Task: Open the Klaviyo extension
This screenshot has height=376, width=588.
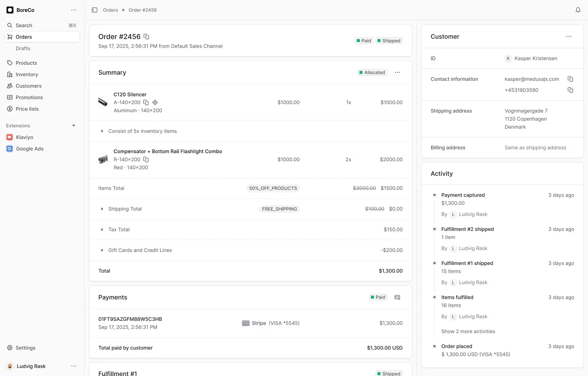Action: click(x=24, y=137)
